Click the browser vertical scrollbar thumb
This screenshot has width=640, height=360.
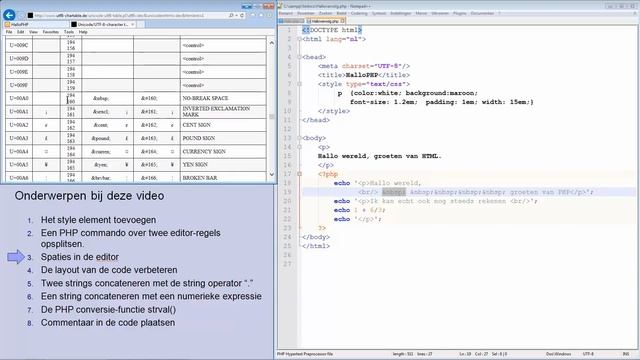tap(272, 117)
